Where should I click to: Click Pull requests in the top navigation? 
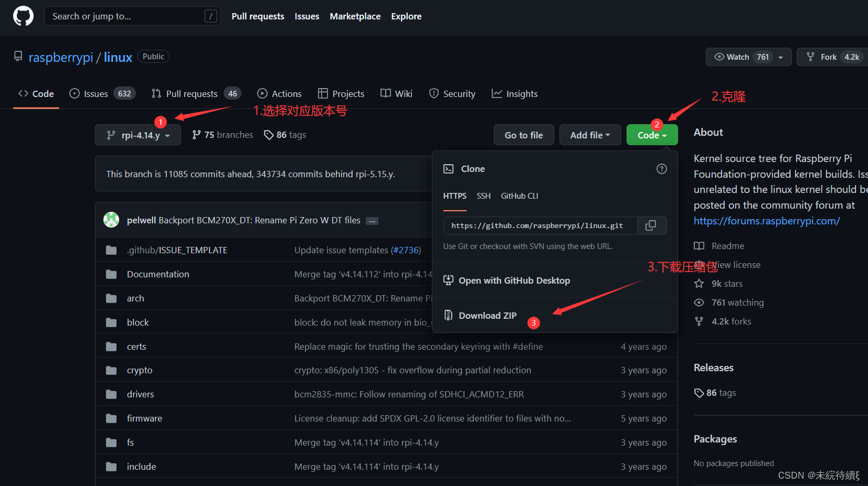click(258, 16)
